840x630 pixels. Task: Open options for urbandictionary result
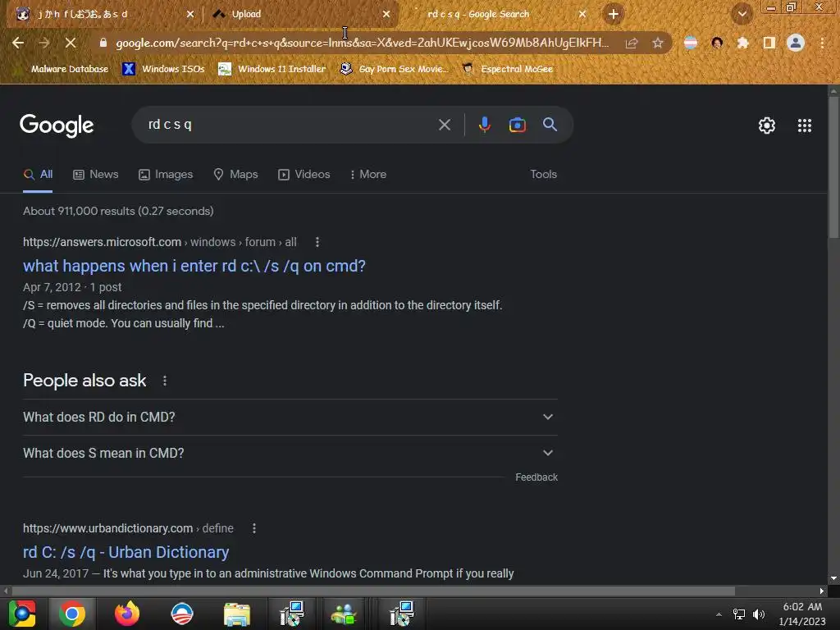254,528
